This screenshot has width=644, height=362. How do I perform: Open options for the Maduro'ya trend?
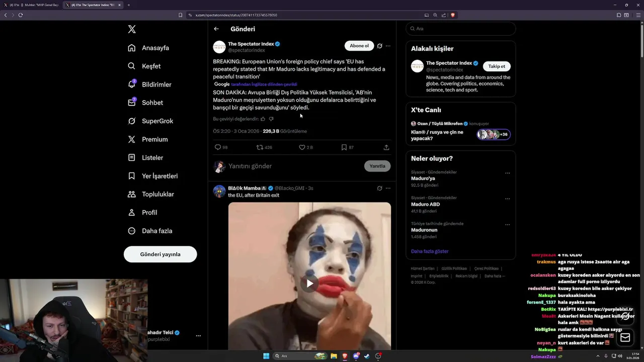[507, 173]
